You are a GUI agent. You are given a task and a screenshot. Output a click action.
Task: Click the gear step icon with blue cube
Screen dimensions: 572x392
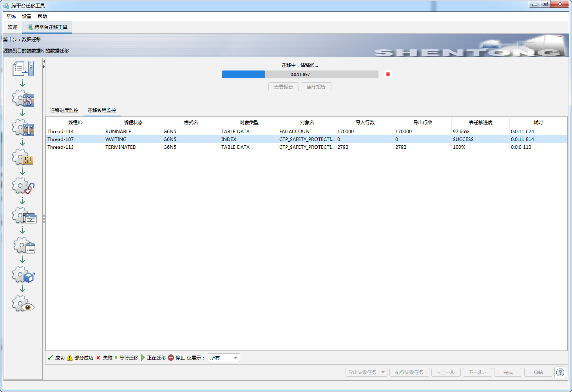24,275
